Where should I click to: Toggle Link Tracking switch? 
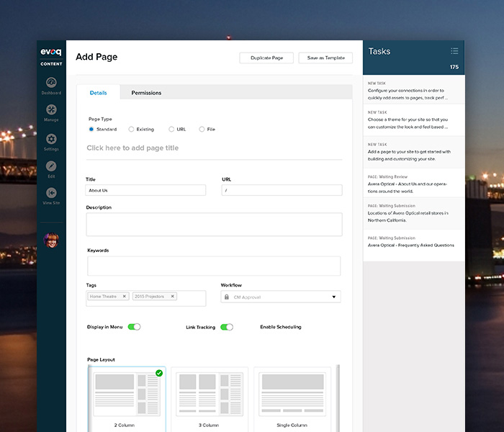pyautogui.click(x=227, y=327)
